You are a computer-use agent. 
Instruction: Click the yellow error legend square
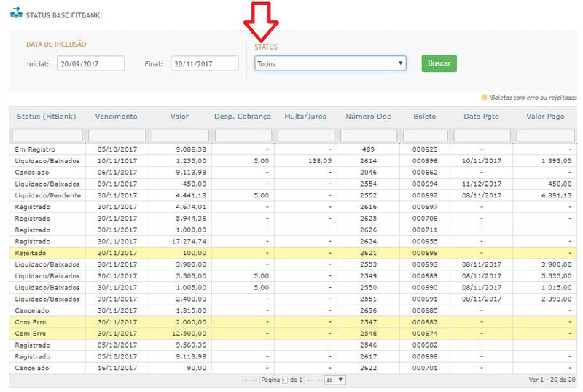(x=484, y=96)
